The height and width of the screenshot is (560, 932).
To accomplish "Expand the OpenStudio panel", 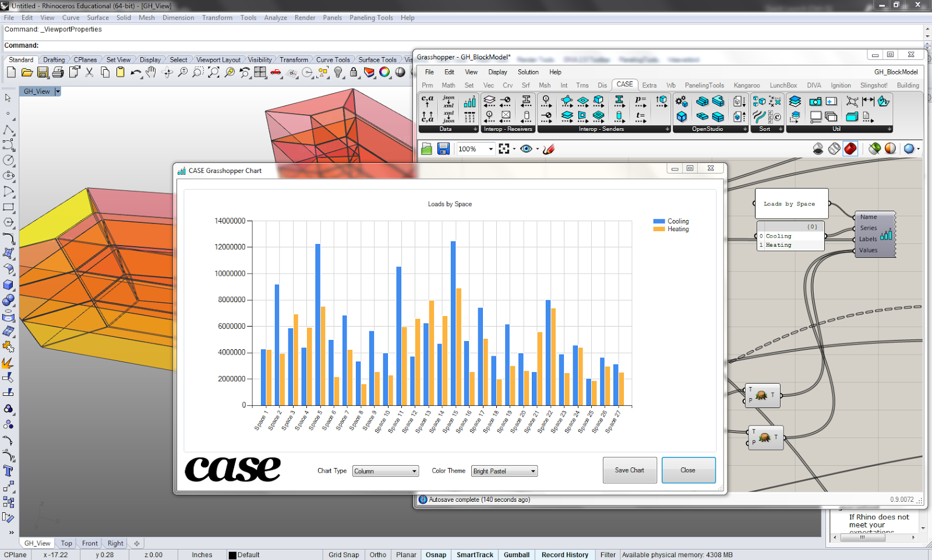I will pos(745,129).
